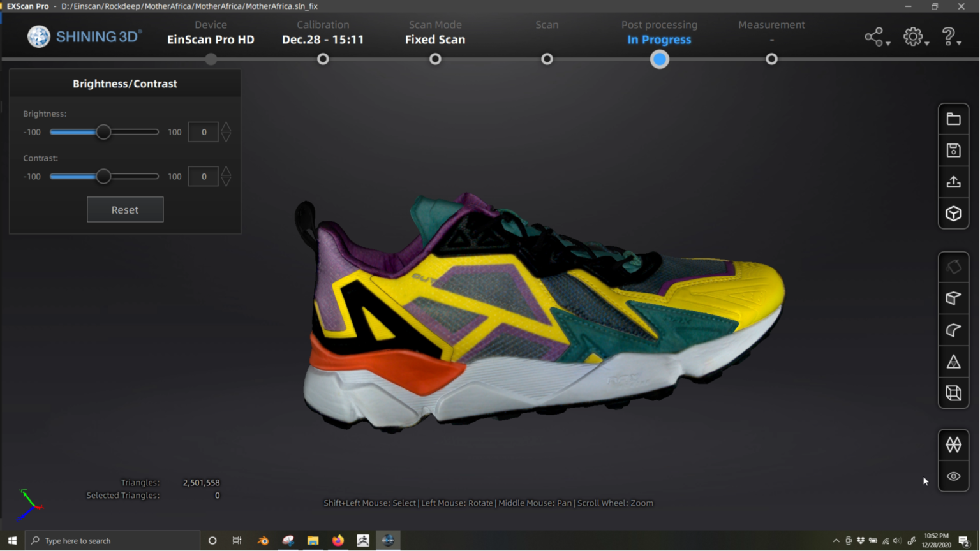Open the share dropdown in top bar

(x=877, y=37)
